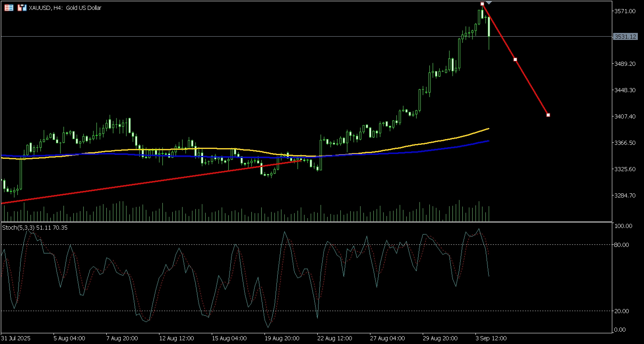Click the 0.00 stochastic scale label
The image size is (644, 344).
(x=620, y=330)
